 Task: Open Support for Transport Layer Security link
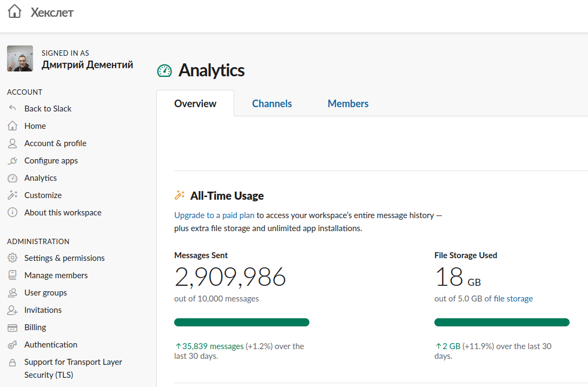pos(73,368)
